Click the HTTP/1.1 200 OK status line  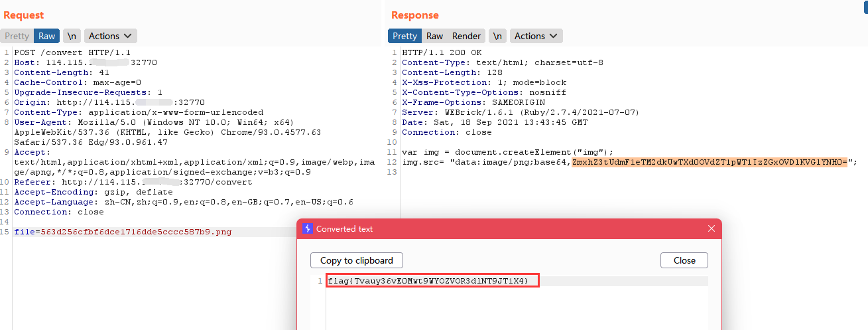click(x=442, y=52)
